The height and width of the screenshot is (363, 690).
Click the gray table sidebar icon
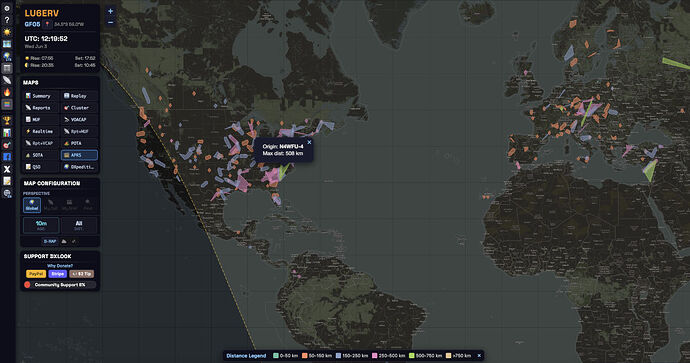pos(7,68)
